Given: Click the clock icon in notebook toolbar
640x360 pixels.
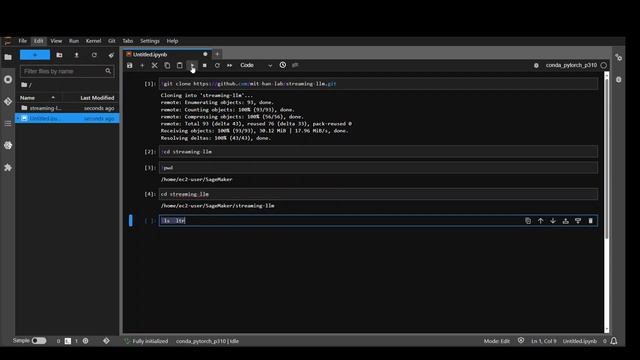Looking at the screenshot, I should [x=283, y=65].
